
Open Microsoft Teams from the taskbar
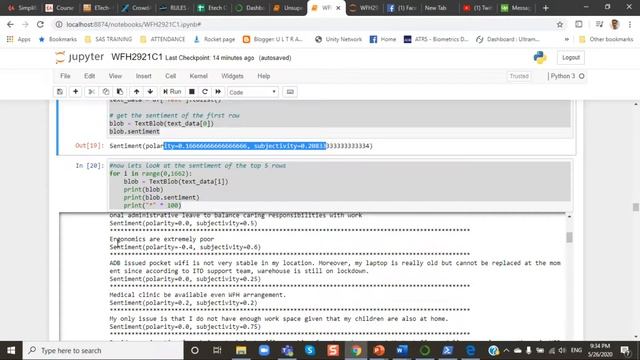(x=287, y=350)
